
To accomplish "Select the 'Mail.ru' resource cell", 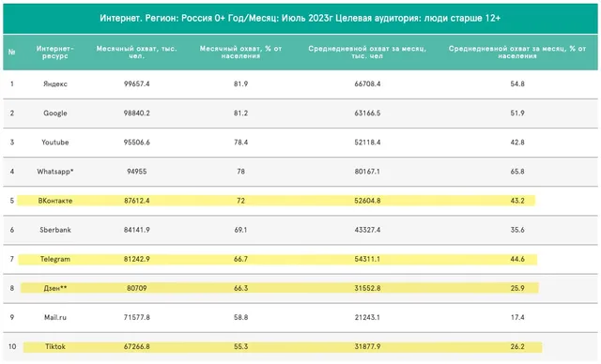I will coord(55,317).
